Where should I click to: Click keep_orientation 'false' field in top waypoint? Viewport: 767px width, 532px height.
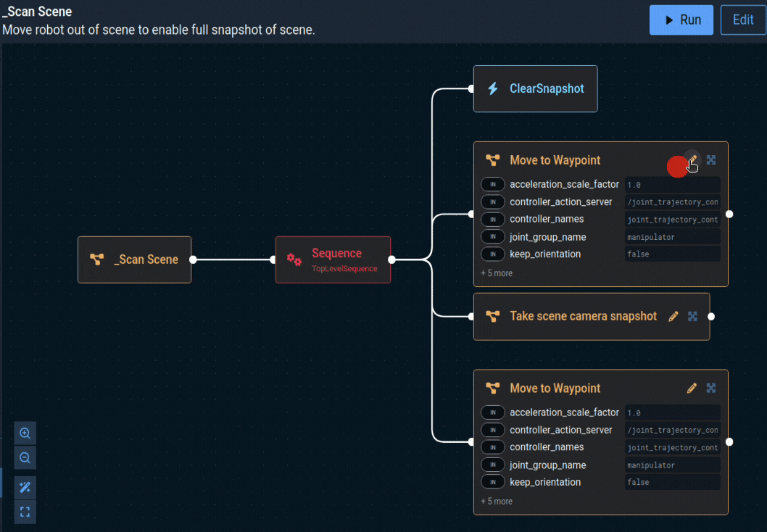(673, 254)
